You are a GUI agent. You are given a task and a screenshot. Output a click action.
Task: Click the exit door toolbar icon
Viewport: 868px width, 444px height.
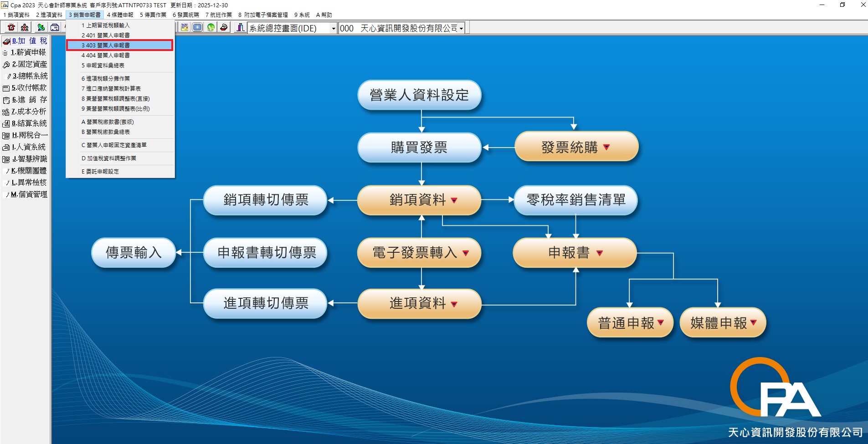[240, 28]
